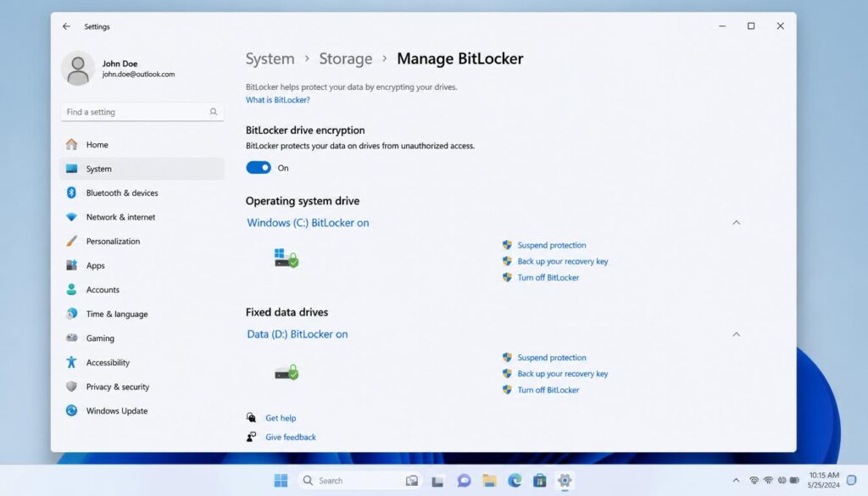
Task: Click Data (D:) BitLocker on heading
Action: coord(298,334)
